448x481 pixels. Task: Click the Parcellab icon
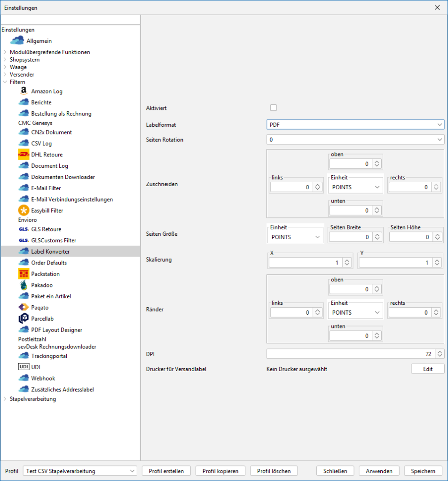tap(24, 318)
